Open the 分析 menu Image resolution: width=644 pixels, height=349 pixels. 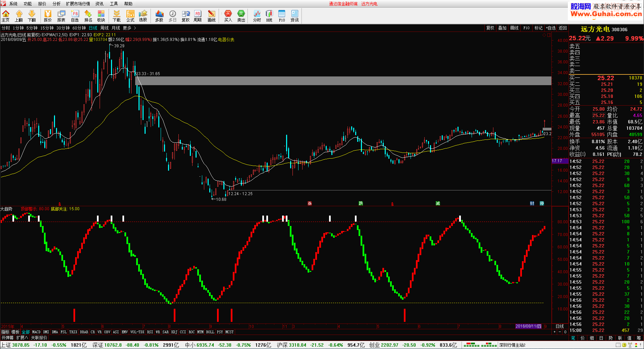[57, 4]
